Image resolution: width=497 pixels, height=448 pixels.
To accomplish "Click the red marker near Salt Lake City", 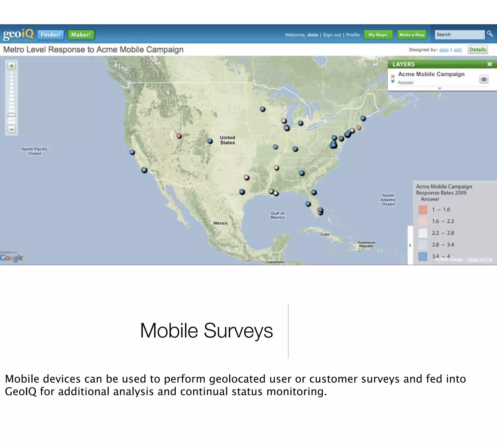I will click(179, 136).
